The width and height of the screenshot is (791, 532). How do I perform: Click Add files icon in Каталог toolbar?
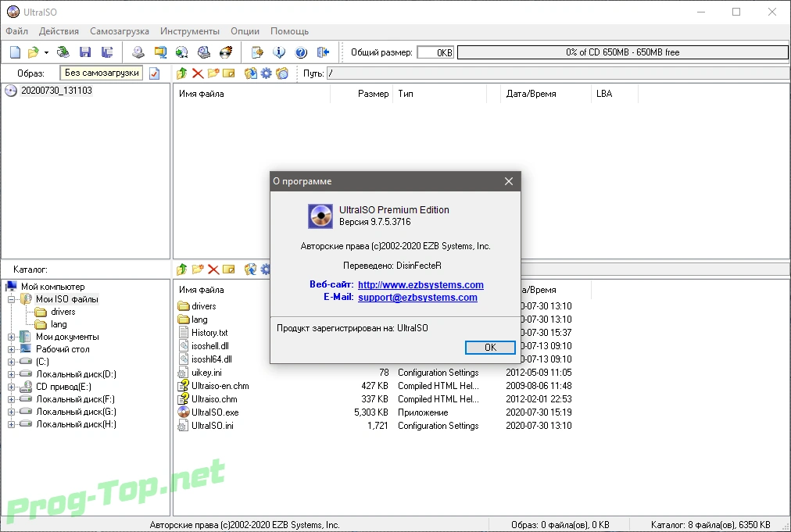[250, 270]
